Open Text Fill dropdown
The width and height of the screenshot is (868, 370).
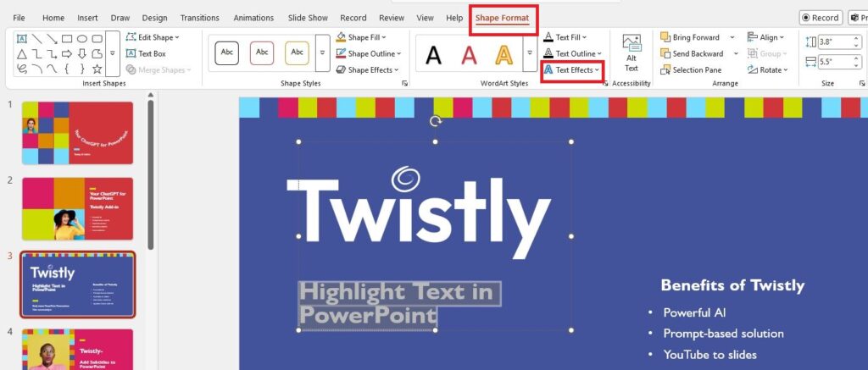[x=565, y=37]
